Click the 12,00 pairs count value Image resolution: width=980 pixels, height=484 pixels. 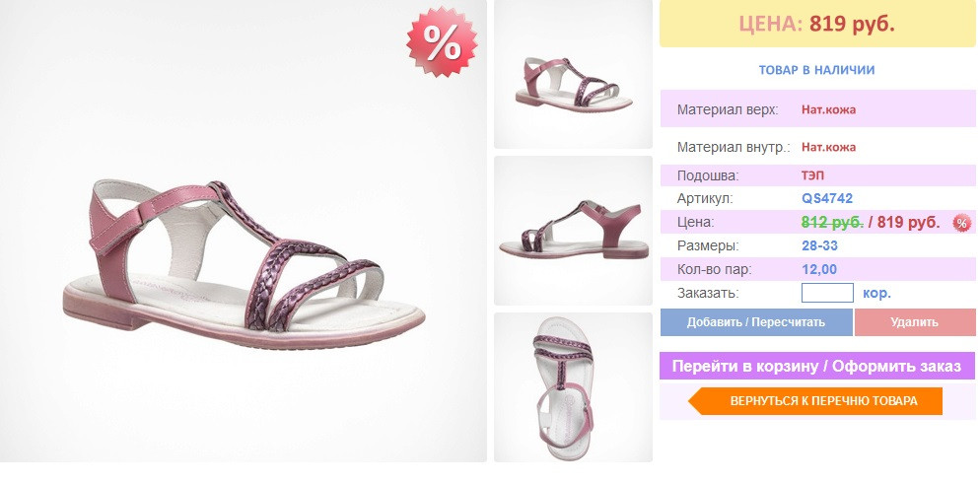click(x=818, y=270)
